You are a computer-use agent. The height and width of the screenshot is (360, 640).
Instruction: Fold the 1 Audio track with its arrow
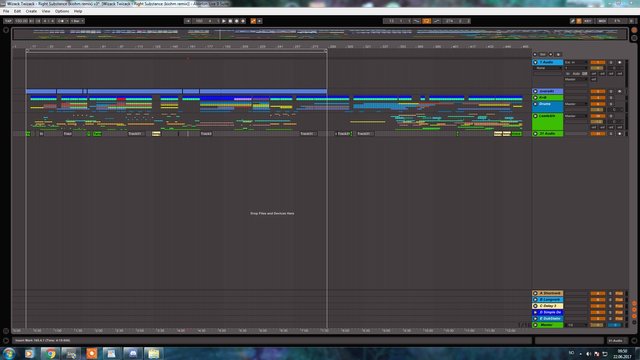coord(535,62)
